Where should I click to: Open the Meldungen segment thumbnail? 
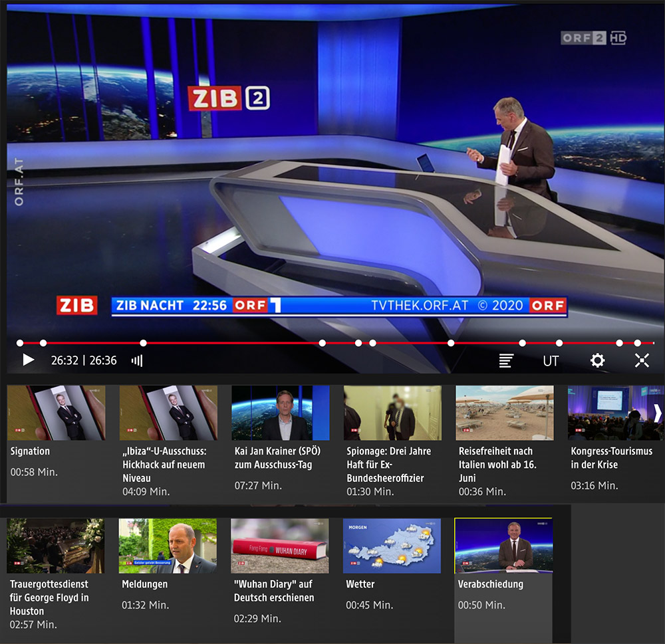[x=168, y=546]
